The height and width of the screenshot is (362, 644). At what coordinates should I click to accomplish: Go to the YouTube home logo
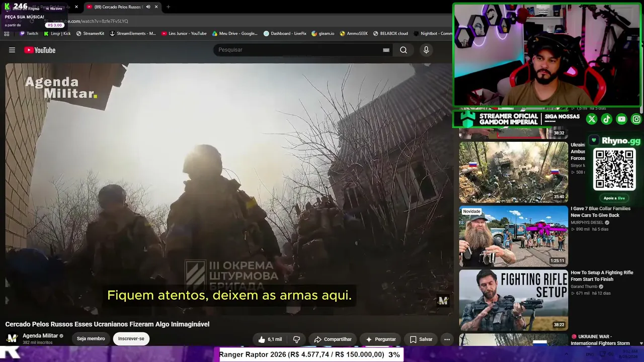coord(40,50)
